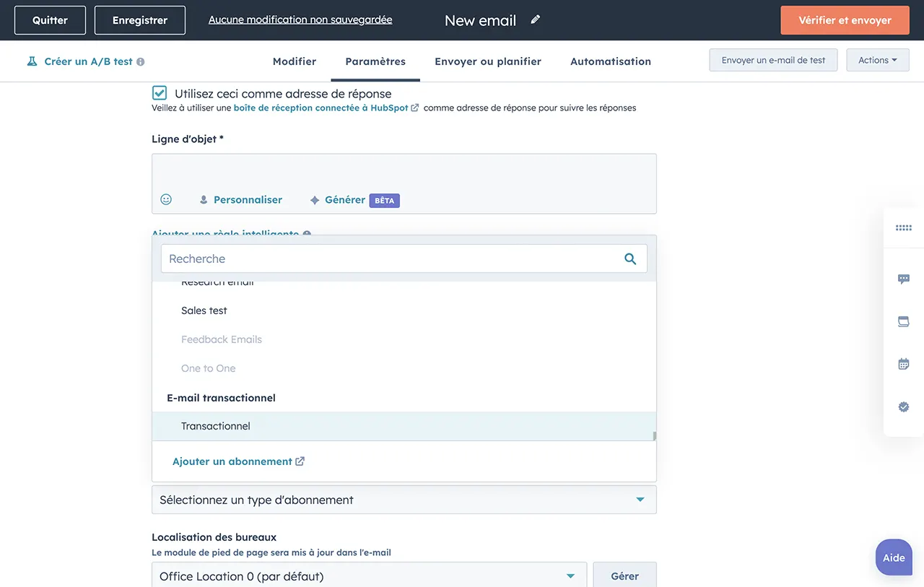Open the emoji picker in subject line
The height and width of the screenshot is (587, 924).
(166, 199)
